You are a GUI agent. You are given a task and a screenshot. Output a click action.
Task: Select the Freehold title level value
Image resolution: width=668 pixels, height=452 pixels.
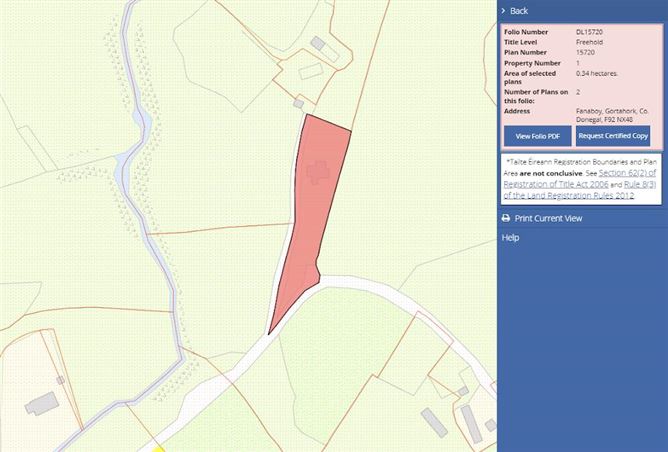pos(589,42)
